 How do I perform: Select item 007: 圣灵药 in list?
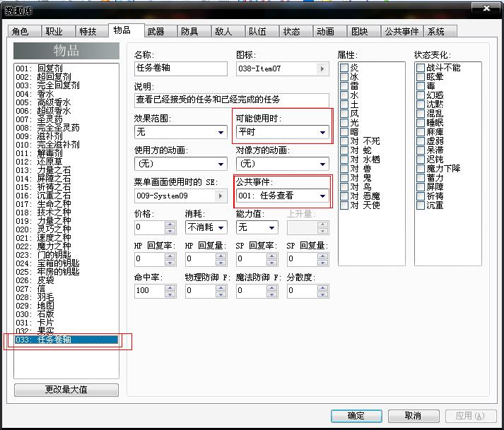pyautogui.click(x=66, y=119)
